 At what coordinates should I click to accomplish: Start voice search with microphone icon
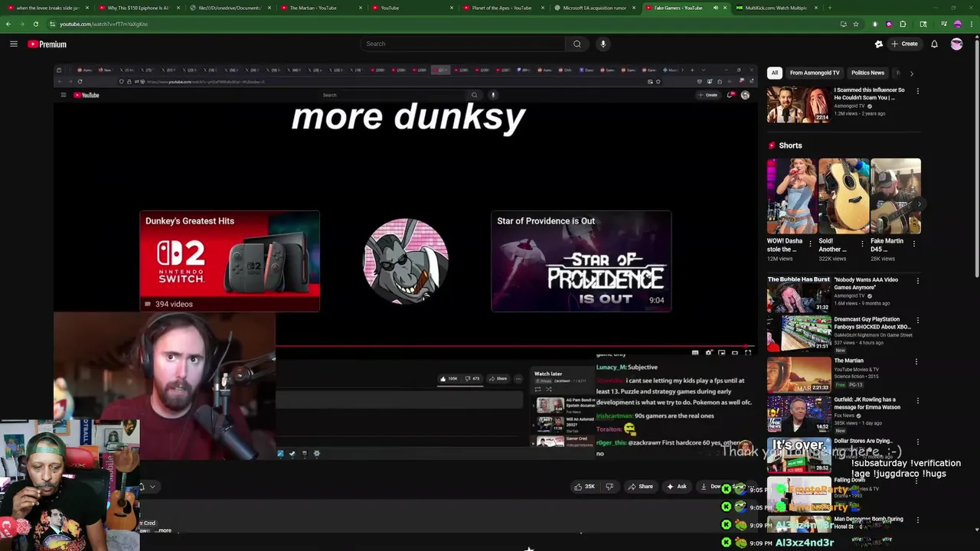coord(603,44)
